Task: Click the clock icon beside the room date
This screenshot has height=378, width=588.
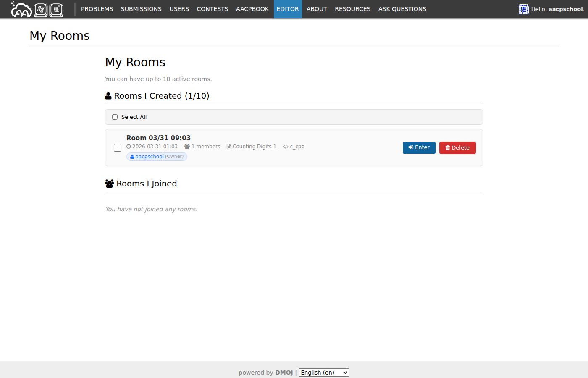Action: click(129, 147)
